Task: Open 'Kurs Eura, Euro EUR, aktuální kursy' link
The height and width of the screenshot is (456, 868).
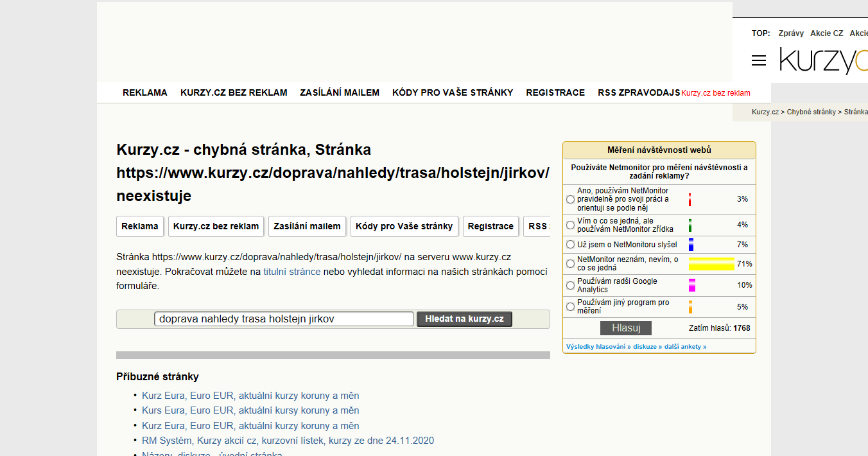Action: [x=250, y=410]
